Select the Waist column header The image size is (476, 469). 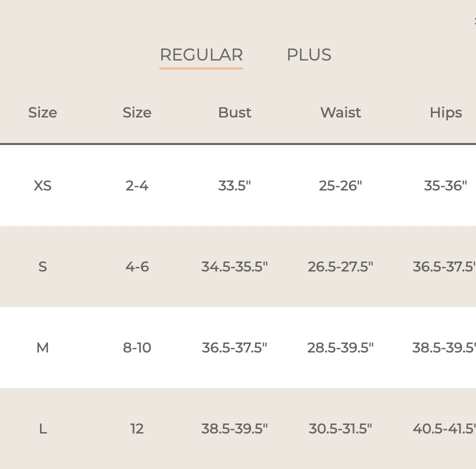click(340, 112)
